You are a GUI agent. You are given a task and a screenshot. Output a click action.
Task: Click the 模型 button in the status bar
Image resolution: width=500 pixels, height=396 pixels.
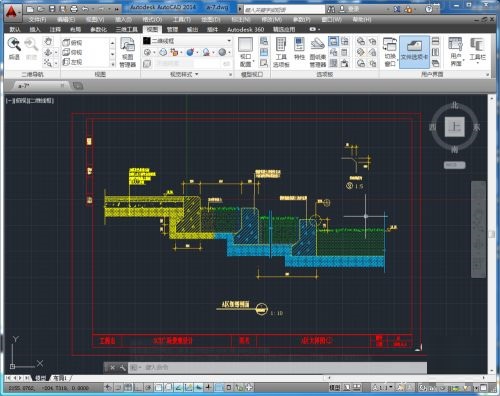click(335, 387)
